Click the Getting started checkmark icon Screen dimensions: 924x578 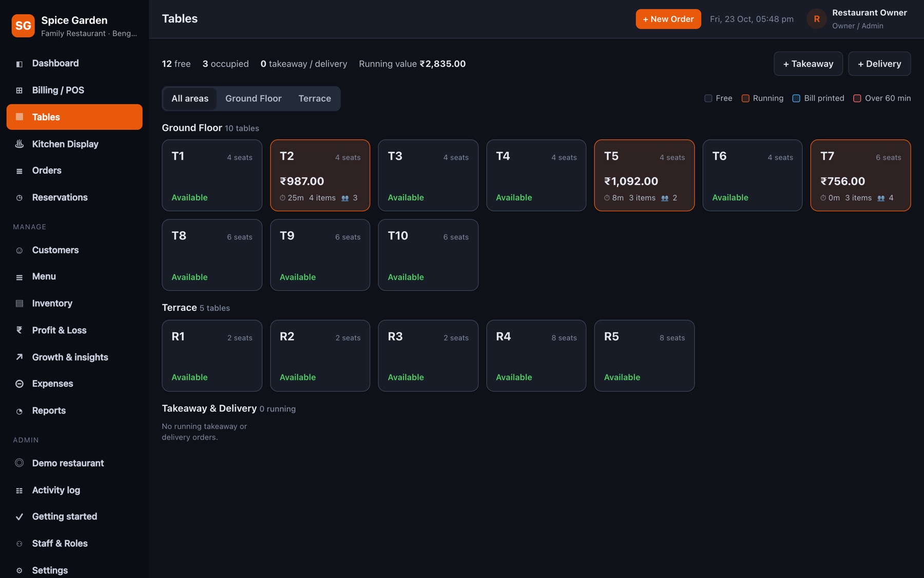point(20,517)
